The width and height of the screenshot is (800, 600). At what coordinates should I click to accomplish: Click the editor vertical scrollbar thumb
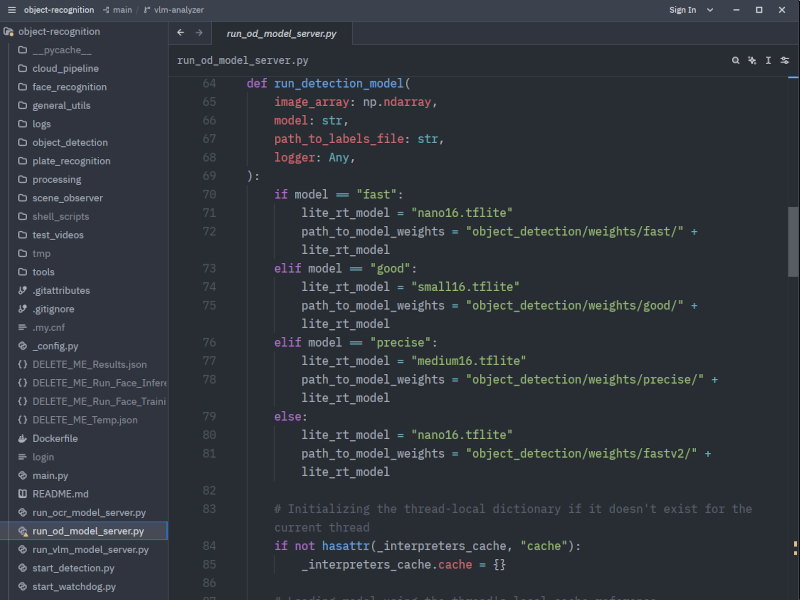click(x=793, y=241)
